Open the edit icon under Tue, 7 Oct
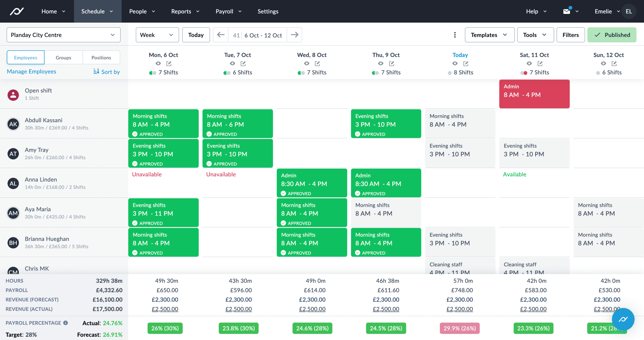This screenshot has height=340, width=644. pos(243,64)
